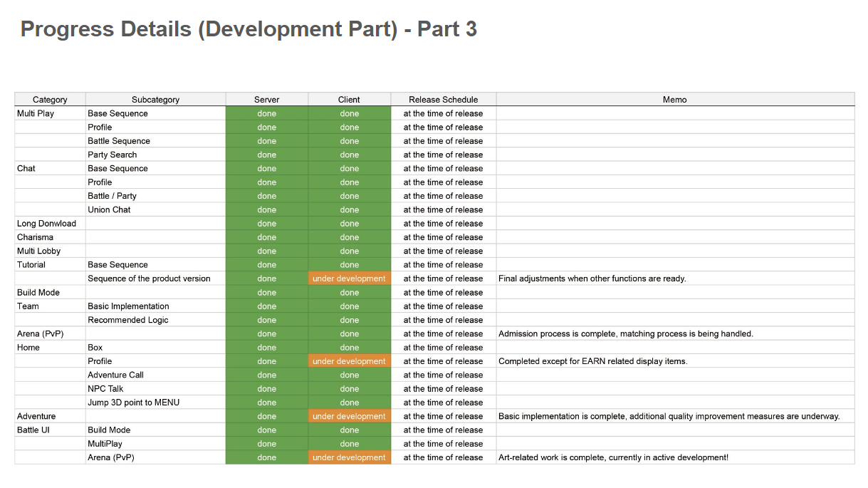The width and height of the screenshot is (868, 488).
Task: Select Server 'done' cell in Union Chat row
Action: [267, 209]
